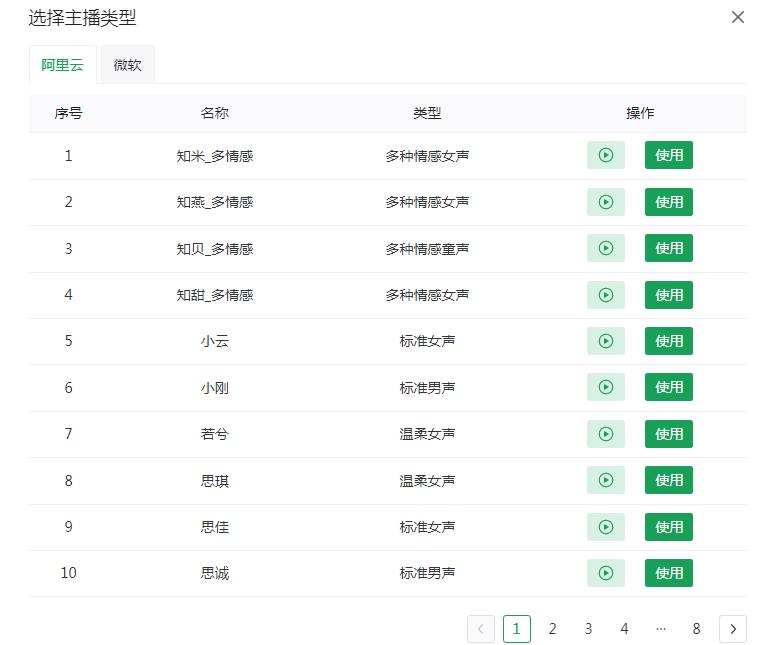Close the 选择主播类型 dialog
Image resolution: width=762 pixels, height=645 pixels.
(738, 17)
